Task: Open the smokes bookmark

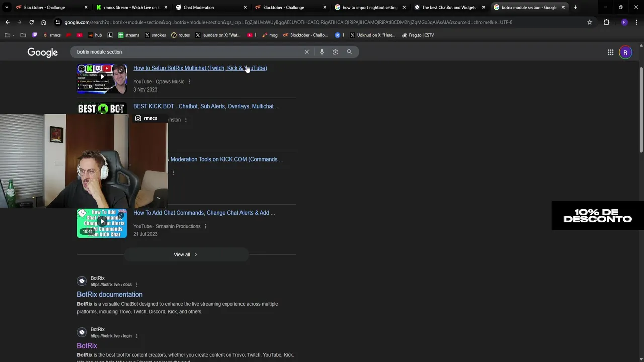Action: pyautogui.click(x=155, y=35)
